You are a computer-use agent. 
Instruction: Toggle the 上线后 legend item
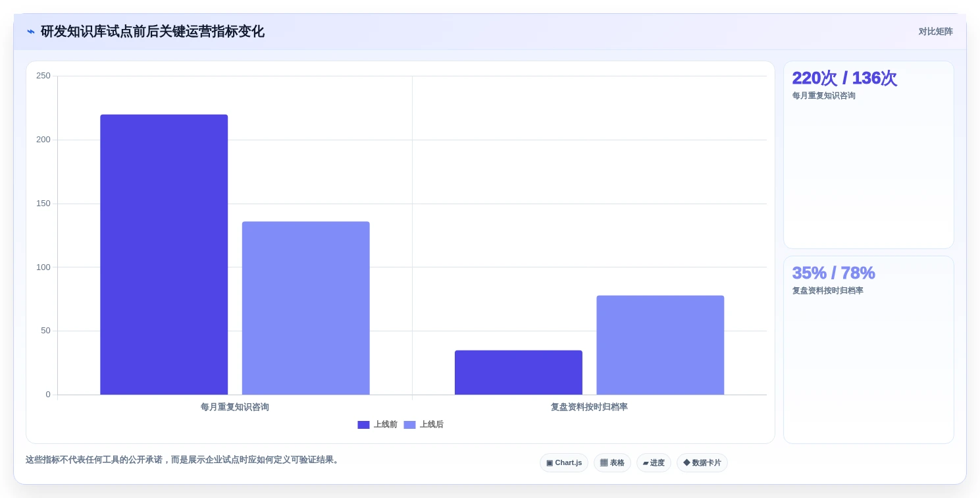pos(424,425)
